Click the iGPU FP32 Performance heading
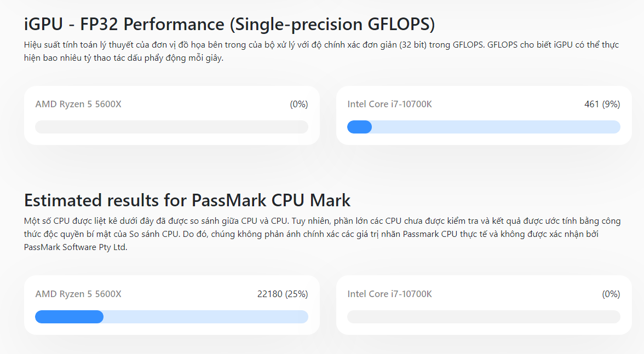The image size is (644, 354). [229, 24]
